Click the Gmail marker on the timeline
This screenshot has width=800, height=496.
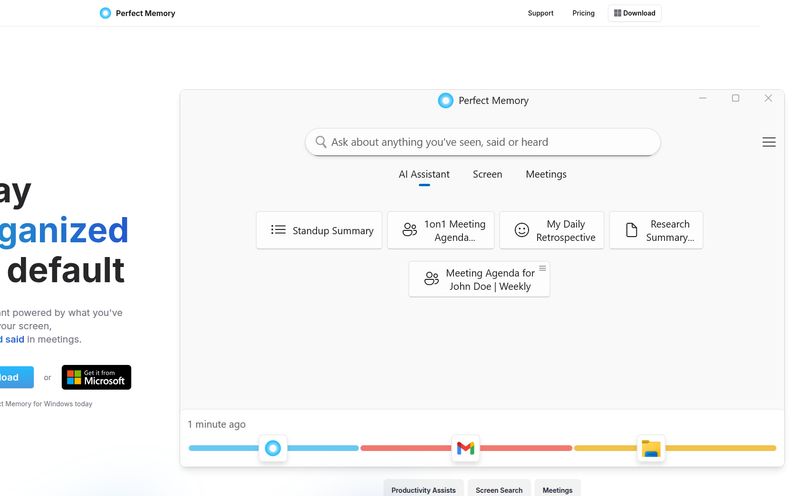(465, 448)
